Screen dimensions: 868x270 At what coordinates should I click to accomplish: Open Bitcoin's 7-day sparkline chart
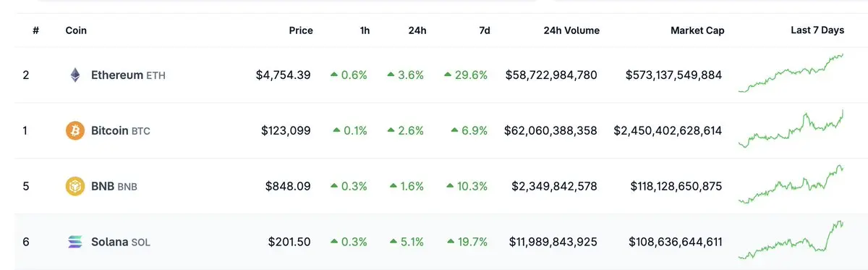[x=791, y=128]
